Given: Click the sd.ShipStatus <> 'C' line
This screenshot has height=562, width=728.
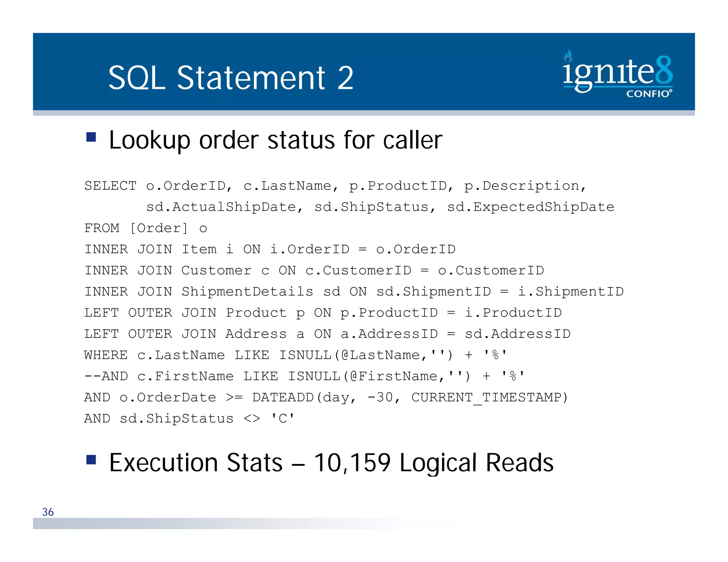Looking at the screenshot, I should (x=189, y=418).
